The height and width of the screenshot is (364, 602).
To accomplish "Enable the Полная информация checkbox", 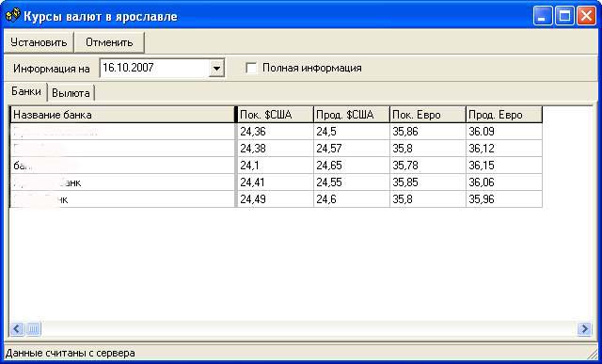I will tap(251, 69).
